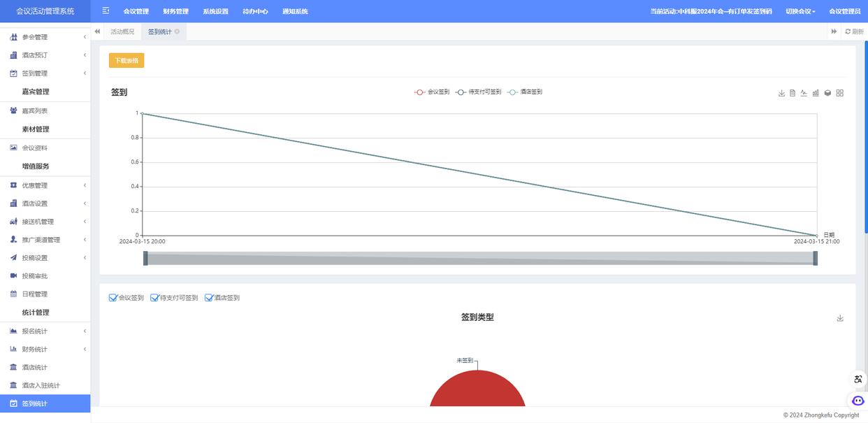Uncheck the 会议签到 checkbox
This screenshot has height=423, width=868.
point(113,298)
